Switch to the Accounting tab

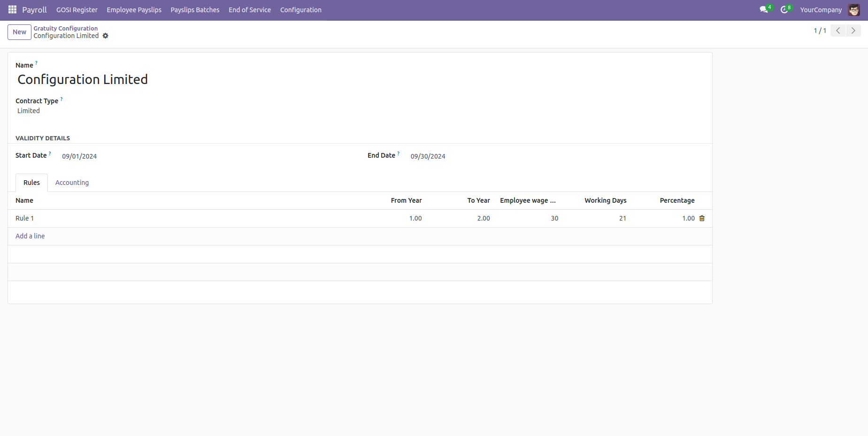tap(72, 183)
